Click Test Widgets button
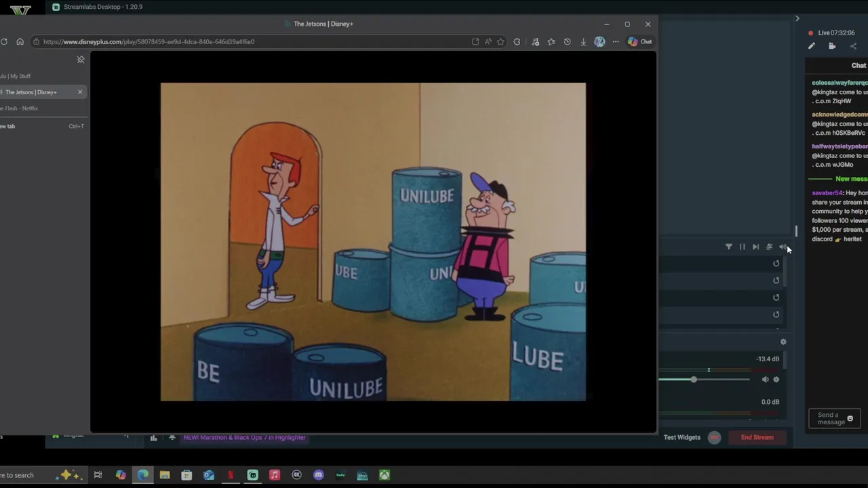 (682, 437)
